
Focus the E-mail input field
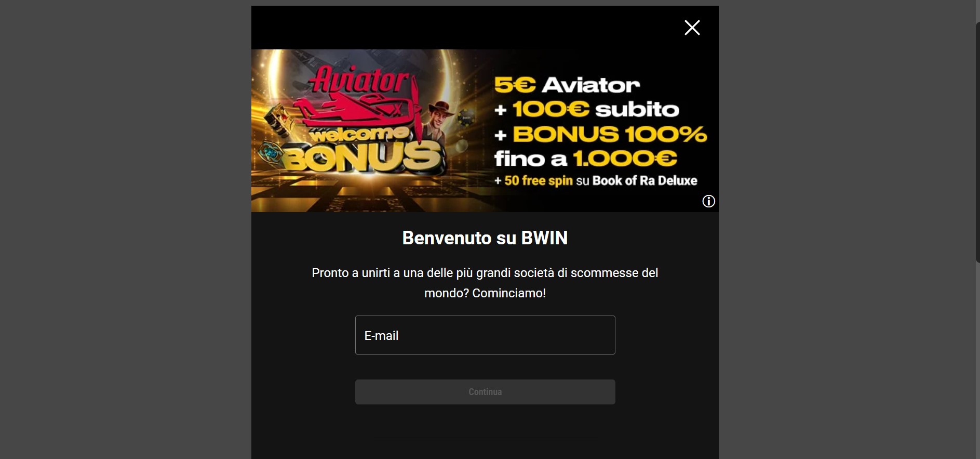click(x=485, y=335)
